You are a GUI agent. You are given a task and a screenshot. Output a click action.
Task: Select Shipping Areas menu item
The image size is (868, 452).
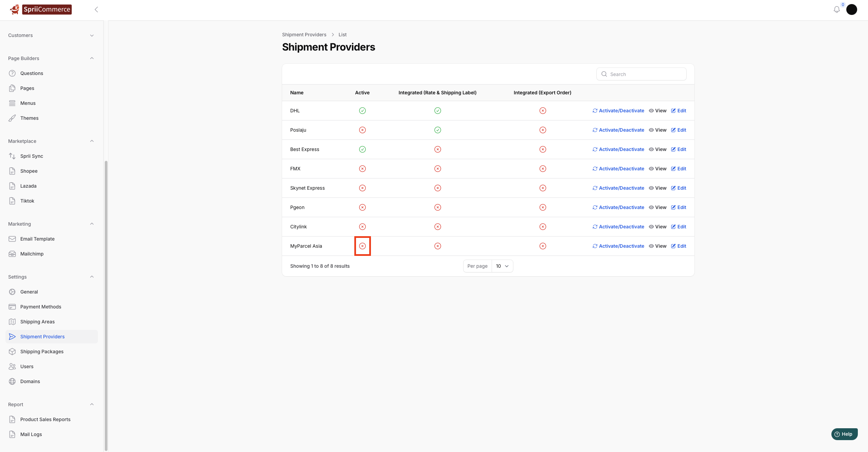tap(37, 322)
